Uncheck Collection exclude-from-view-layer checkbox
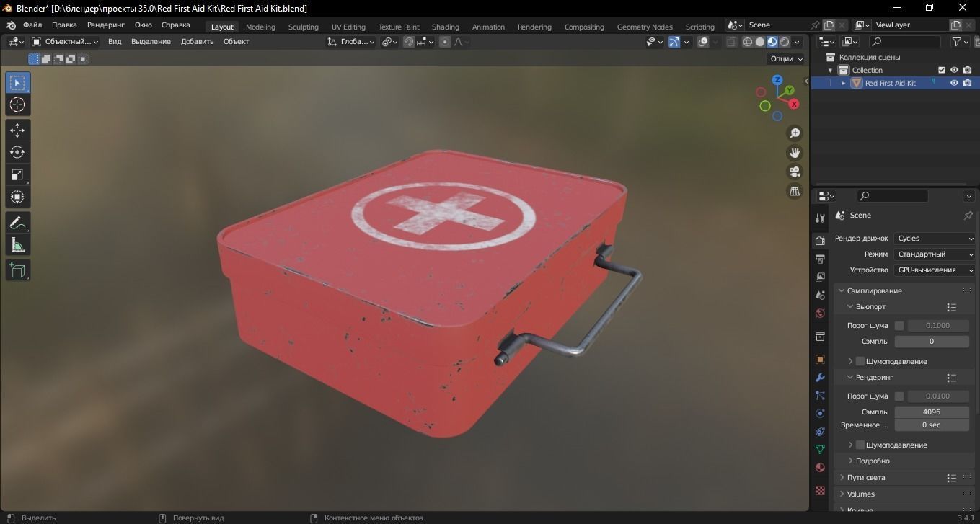Screen dimensions: 980x524 941,70
